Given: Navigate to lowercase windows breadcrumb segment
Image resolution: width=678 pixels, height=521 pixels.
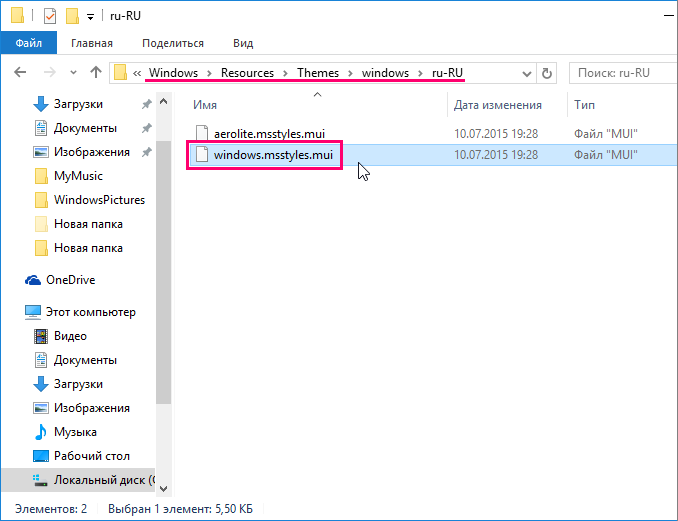Looking at the screenshot, I should click(x=385, y=73).
